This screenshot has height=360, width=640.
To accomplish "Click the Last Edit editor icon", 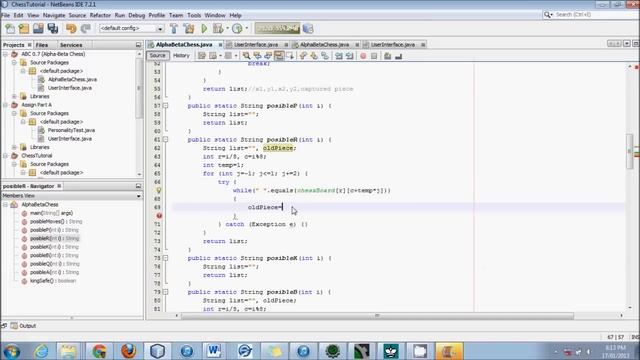I will click(x=202, y=56).
